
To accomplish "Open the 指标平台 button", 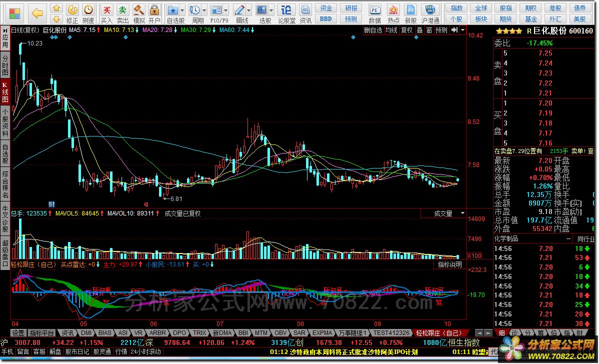I will [x=41, y=333].
